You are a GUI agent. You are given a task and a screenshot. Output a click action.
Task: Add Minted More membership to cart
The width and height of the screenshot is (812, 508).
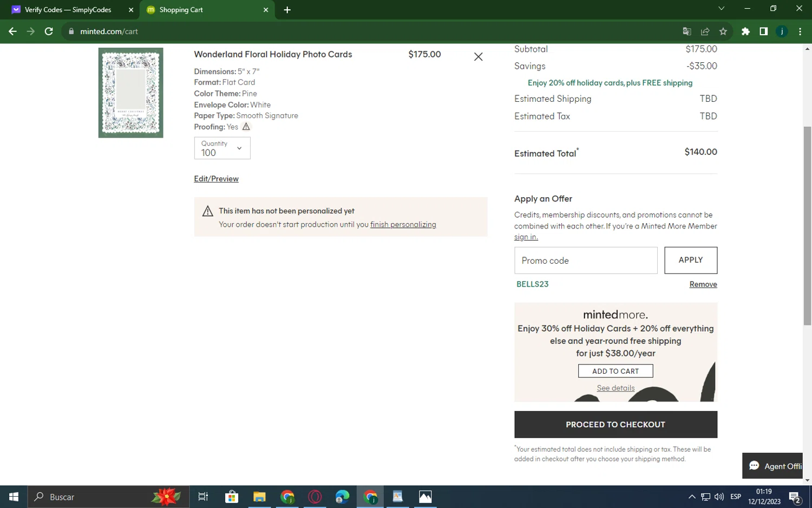615,371
